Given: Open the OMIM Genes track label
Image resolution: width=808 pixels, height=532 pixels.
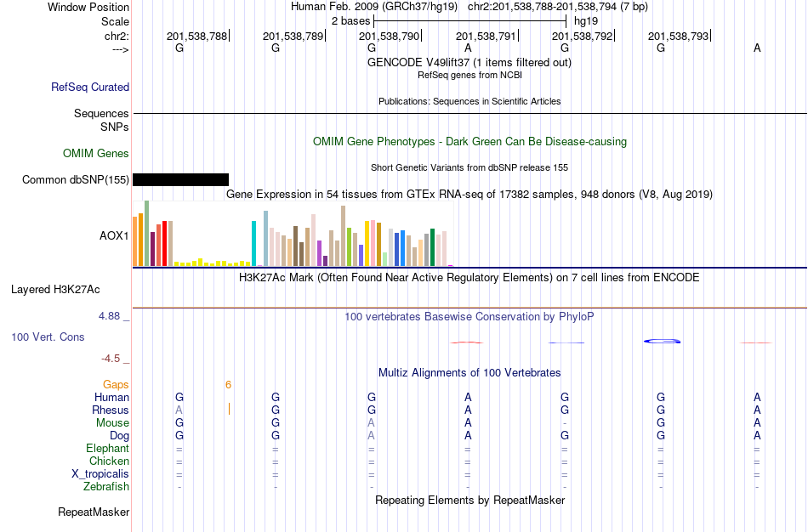Looking at the screenshot, I should tap(96, 154).
